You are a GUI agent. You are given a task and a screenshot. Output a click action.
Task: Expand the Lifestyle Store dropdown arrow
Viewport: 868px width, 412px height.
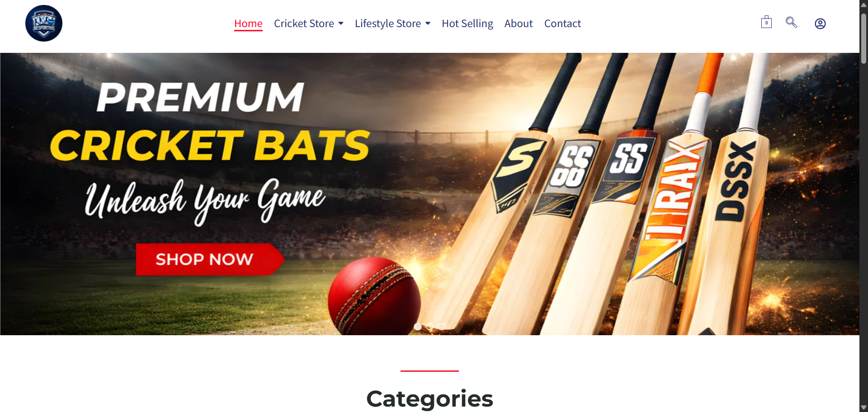coord(428,23)
